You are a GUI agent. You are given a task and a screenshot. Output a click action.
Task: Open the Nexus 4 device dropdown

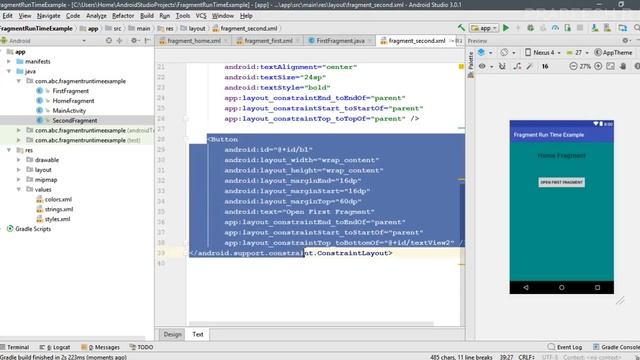click(543, 52)
